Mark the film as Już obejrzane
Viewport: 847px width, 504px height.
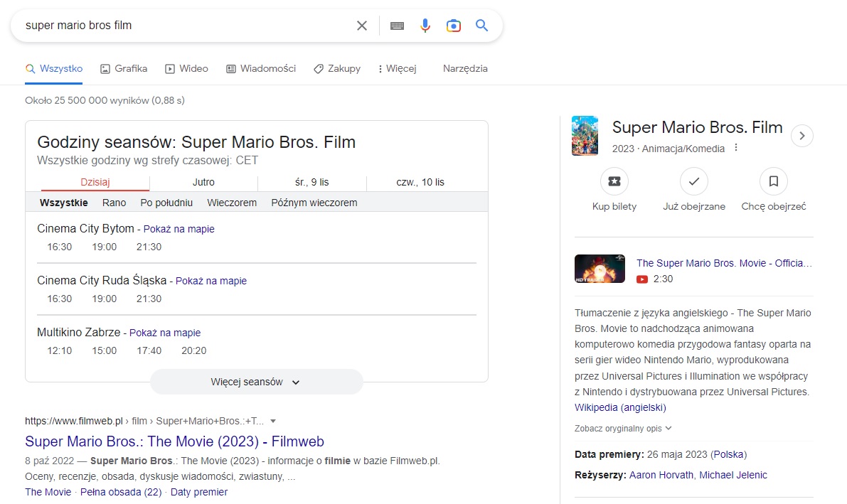tap(694, 181)
